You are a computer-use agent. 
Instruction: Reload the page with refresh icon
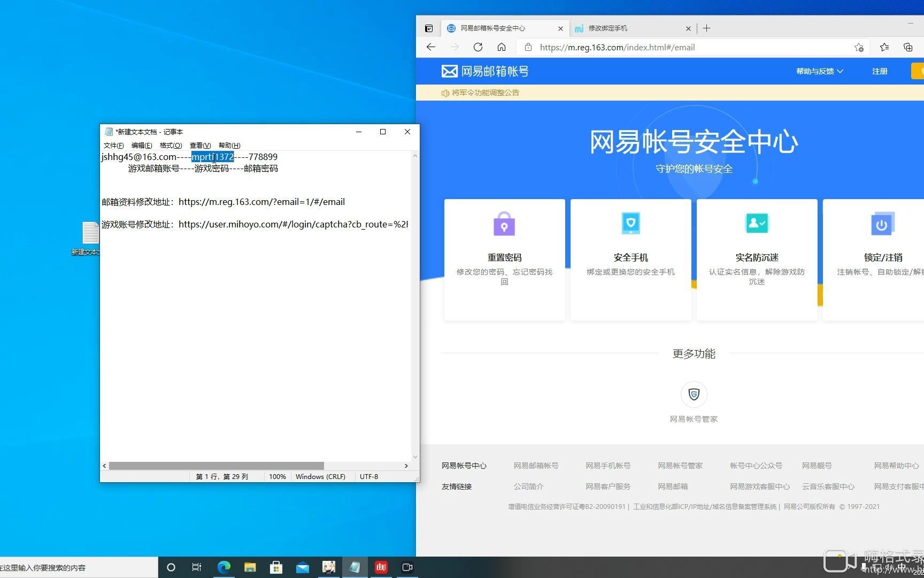[x=478, y=47]
